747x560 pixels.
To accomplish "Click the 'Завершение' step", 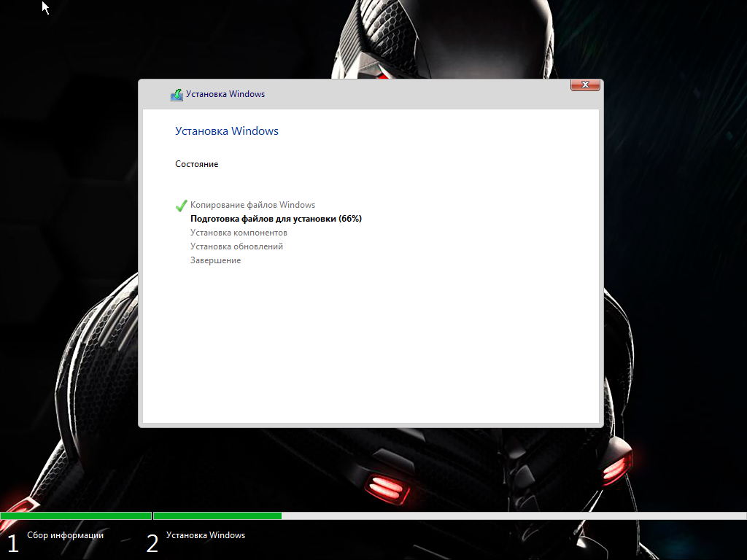I will coord(215,260).
